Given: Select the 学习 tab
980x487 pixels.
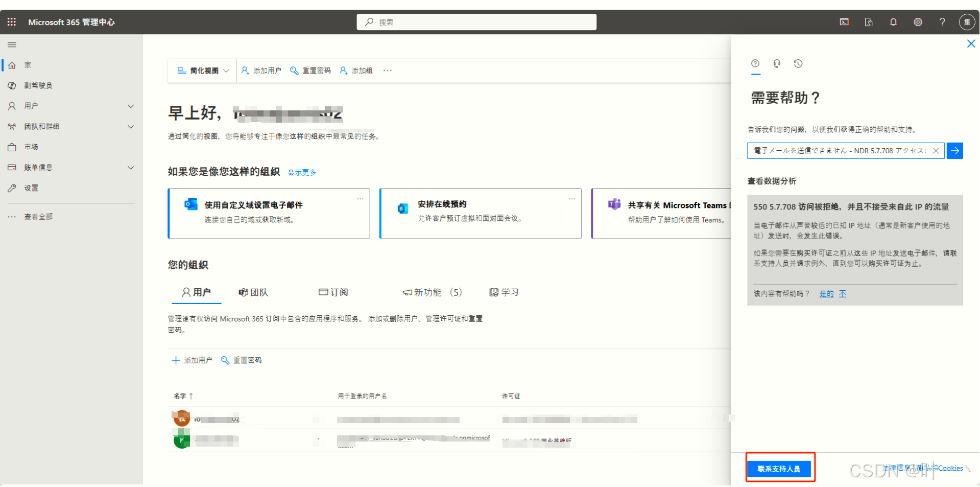Looking at the screenshot, I should click(504, 292).
